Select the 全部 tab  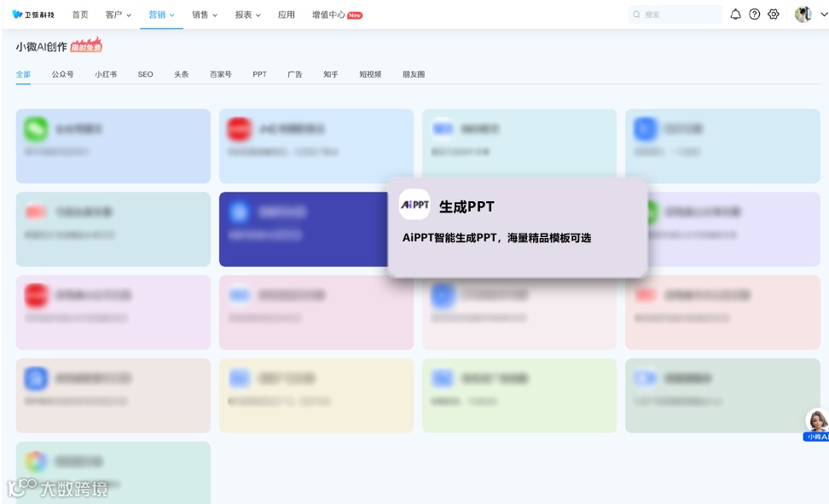point(23,74)
